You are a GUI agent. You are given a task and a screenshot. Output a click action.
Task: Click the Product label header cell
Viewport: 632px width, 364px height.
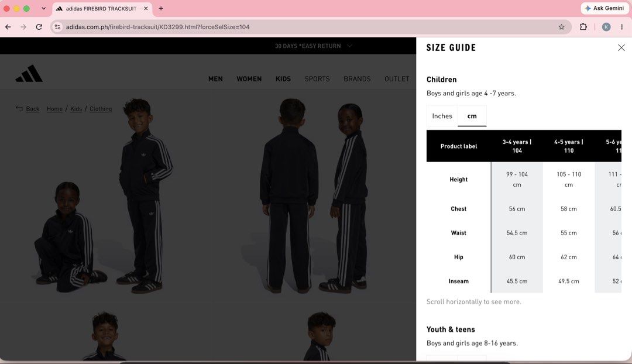pos(459,146)
